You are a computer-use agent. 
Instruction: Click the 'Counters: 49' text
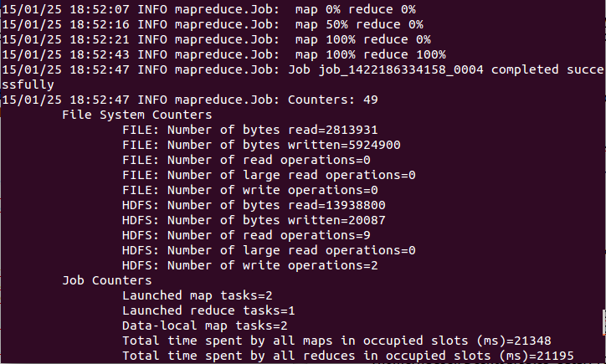tap(333, 100)
